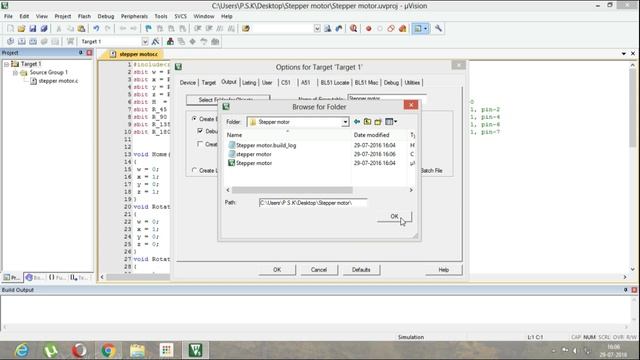
Task: Open Google Chrome from the taskbar
Action: point(108,350)
